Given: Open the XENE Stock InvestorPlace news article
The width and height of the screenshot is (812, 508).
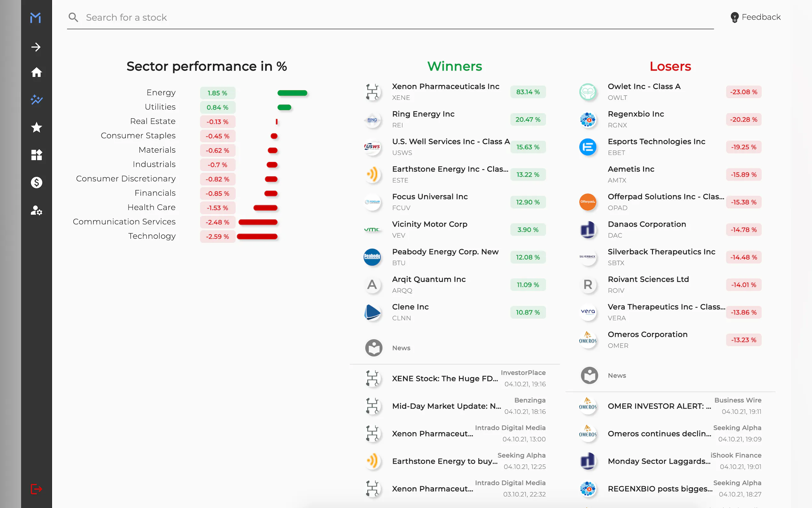Looking at the screenshot, I should (444, 379).
